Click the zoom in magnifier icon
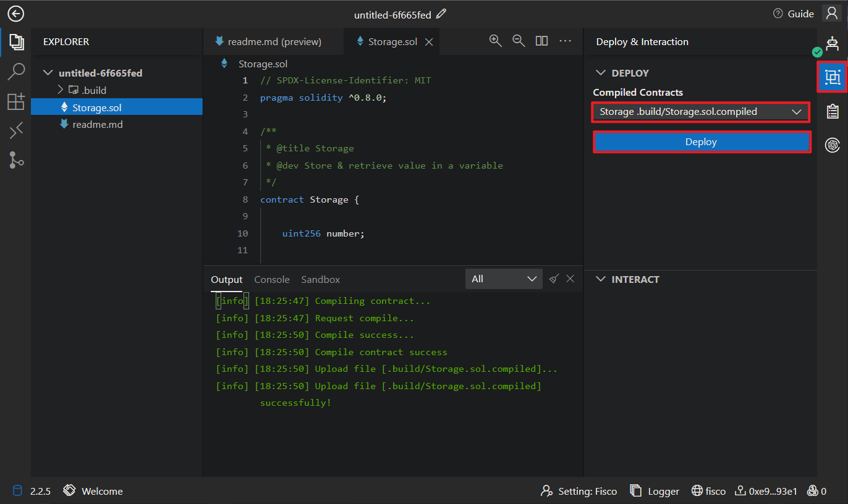 point(495,41)
